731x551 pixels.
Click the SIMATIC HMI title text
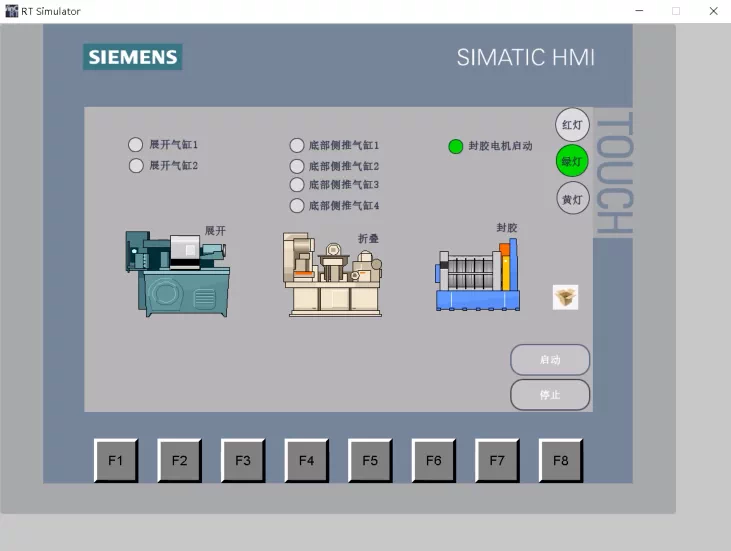[x=525, y=58]
